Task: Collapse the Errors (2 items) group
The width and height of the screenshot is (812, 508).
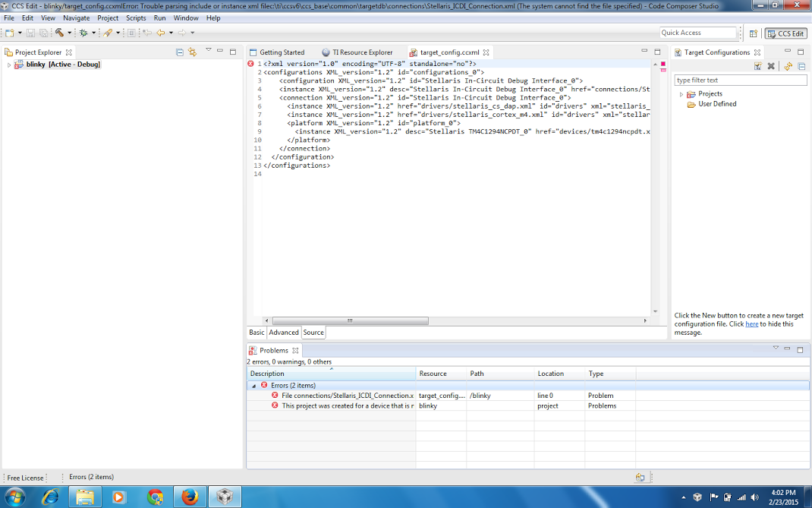Action: pos(253,386)
